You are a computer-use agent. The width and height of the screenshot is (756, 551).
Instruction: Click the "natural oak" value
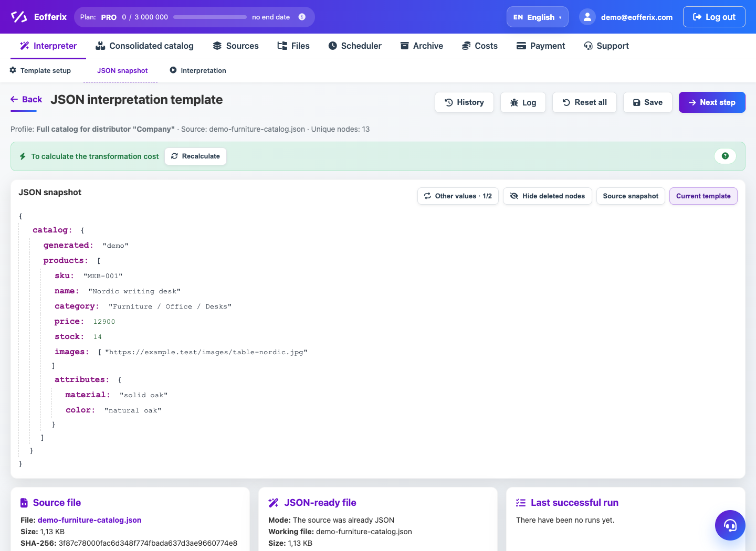133,410
